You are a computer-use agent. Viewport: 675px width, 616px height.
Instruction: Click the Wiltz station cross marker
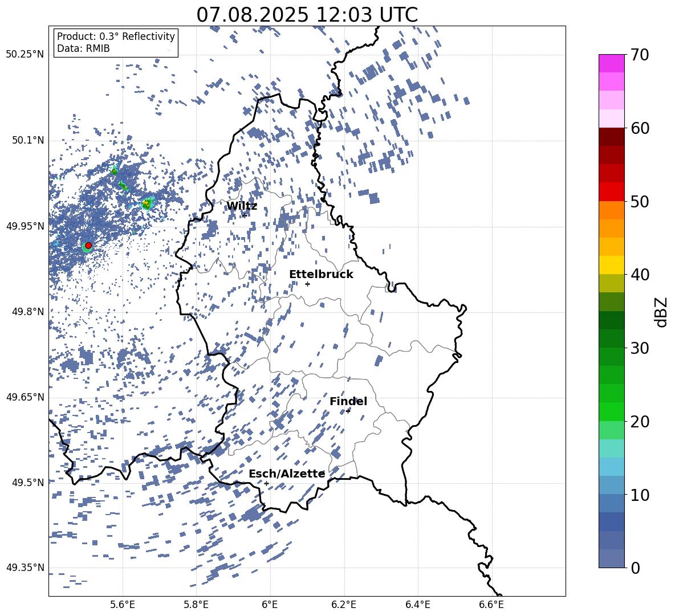[245, 215]
